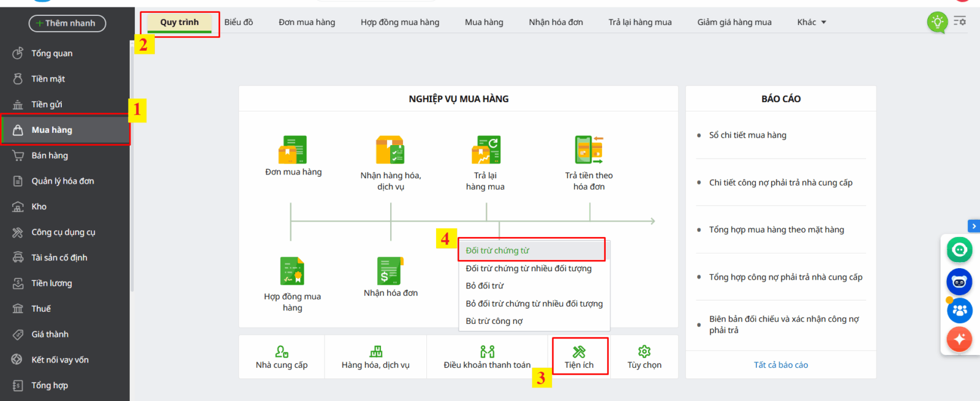Open Sổ chi tiết mua hàng report
Screen dimensions: 980x401
(x=747, y=135)
